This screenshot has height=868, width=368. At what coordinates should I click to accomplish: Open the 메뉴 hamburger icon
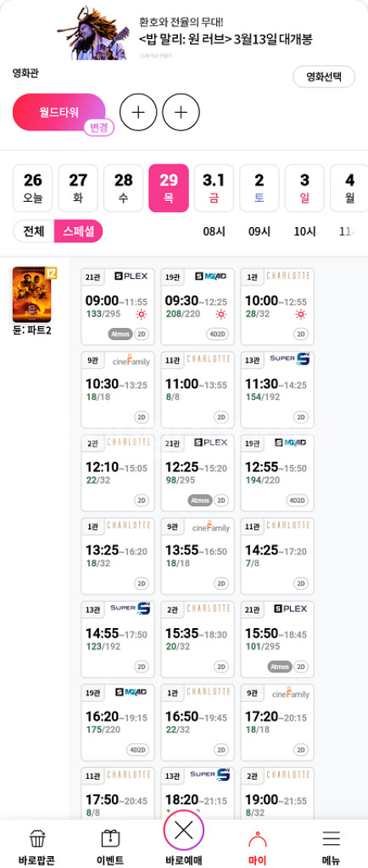(x=331, y=839)
